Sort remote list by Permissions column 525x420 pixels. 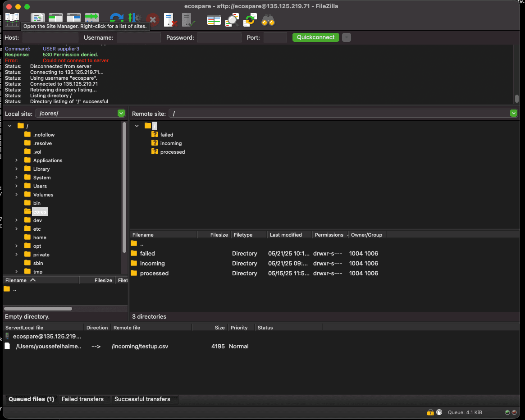point(329,235)
